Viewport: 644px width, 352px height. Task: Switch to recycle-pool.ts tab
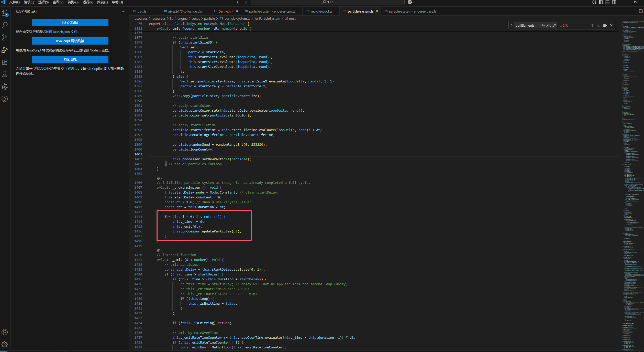[x=321, y=11]
